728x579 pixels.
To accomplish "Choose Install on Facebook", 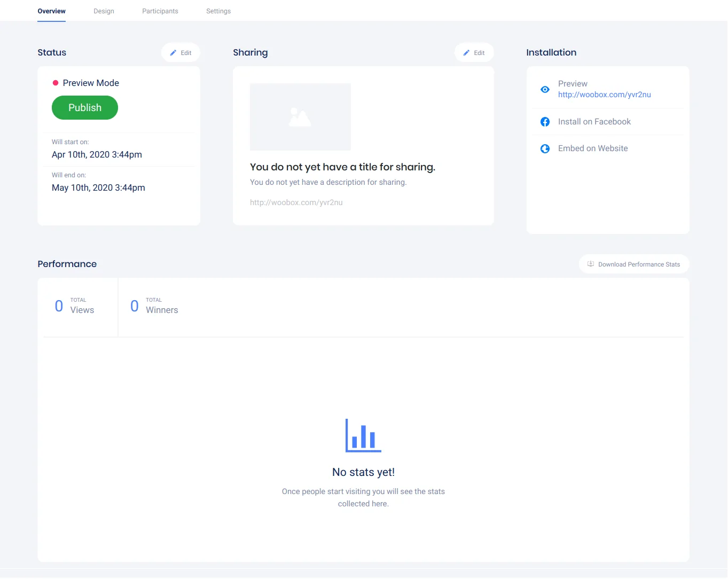I will coord(594,122).
